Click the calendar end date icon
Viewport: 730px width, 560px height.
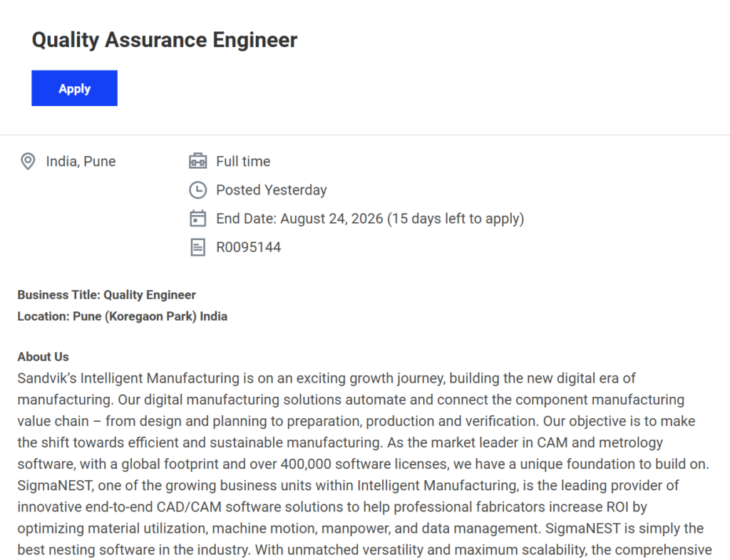pyautogui.click(x=198, y=219)
